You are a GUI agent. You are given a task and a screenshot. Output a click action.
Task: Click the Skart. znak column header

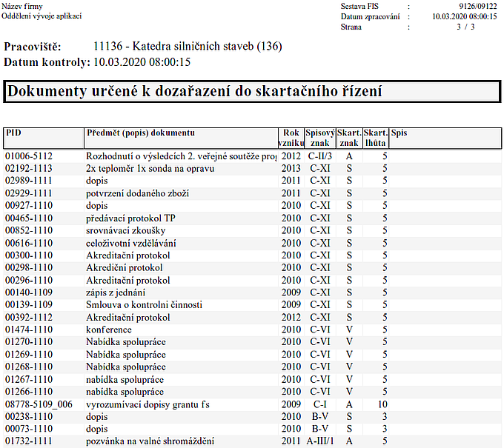click(349, 138)
